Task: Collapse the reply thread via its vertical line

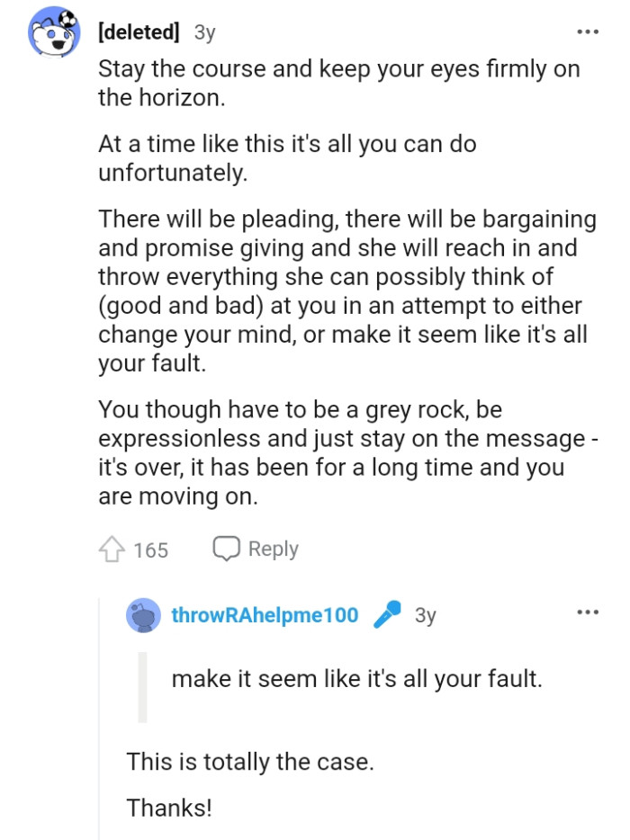Action: click(101, 719)
